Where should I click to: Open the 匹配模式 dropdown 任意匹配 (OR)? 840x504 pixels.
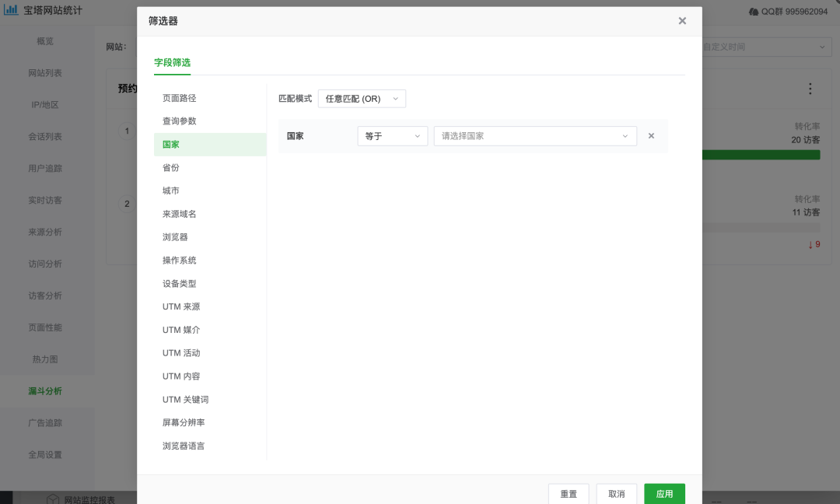click(x=362, y=99)
